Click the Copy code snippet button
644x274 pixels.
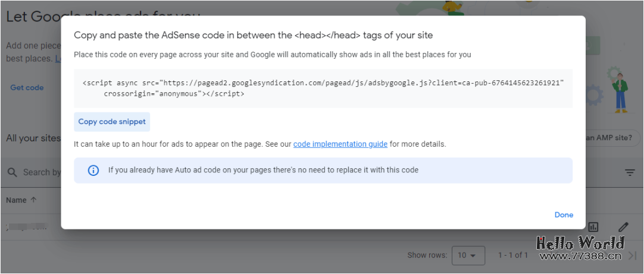[x=112, y=122]
